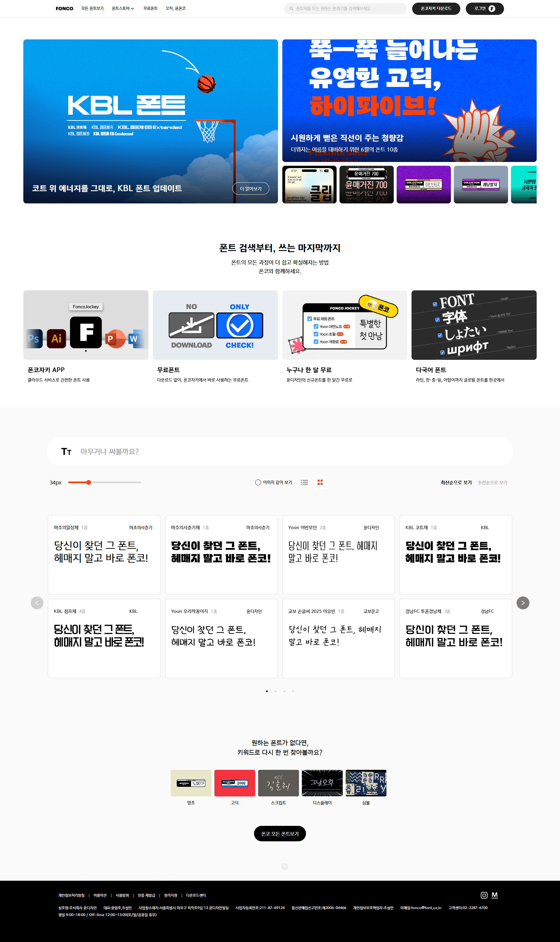This screenshot has width=560, height=942.
Task: Open 다운로드센터 footer link
Action: pos(196,895)
